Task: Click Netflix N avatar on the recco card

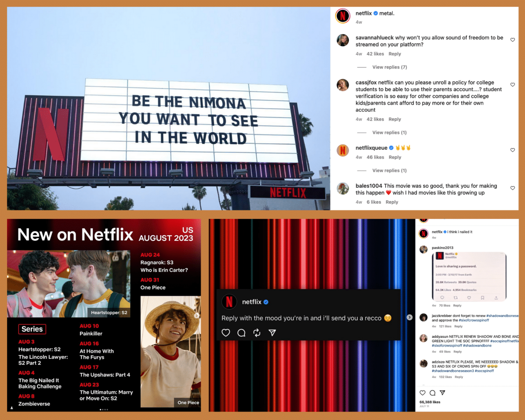Action: (229, 302)
